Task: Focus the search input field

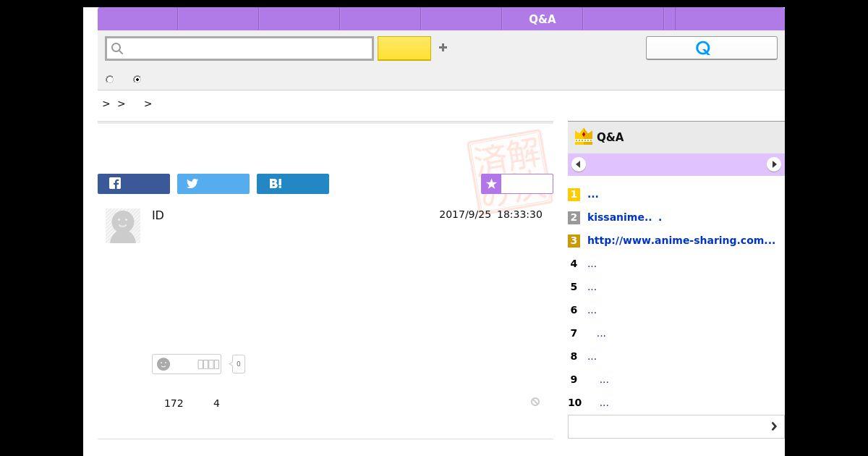Action: 239,48
